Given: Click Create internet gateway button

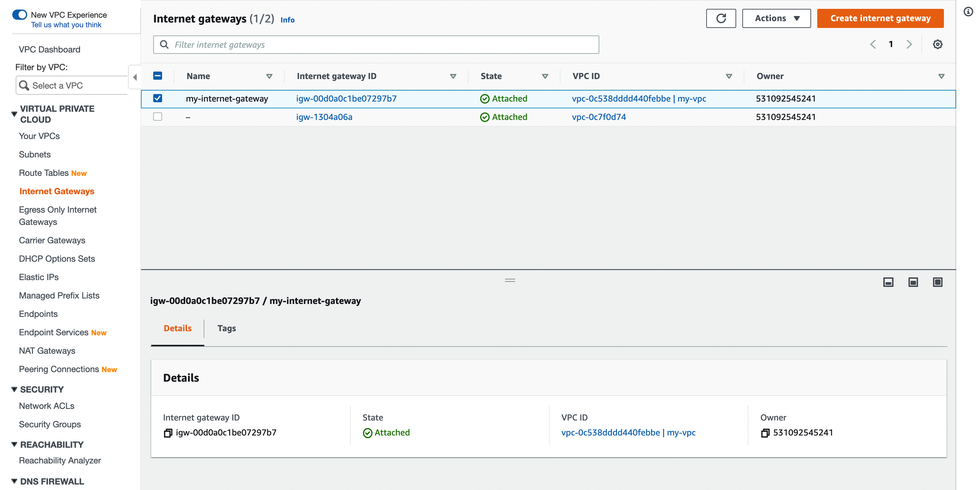Looking at the screenshot, I should pos(880,18).
